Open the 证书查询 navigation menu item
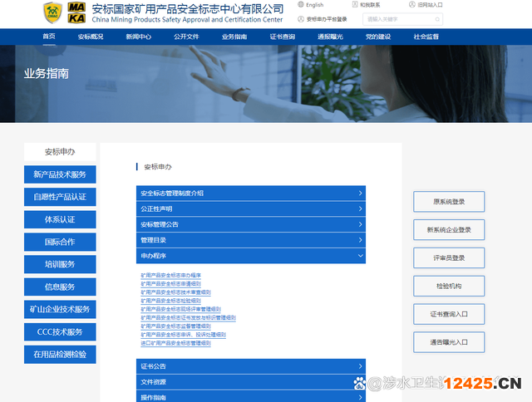532x402 pixels. click(x=282, y=37)
